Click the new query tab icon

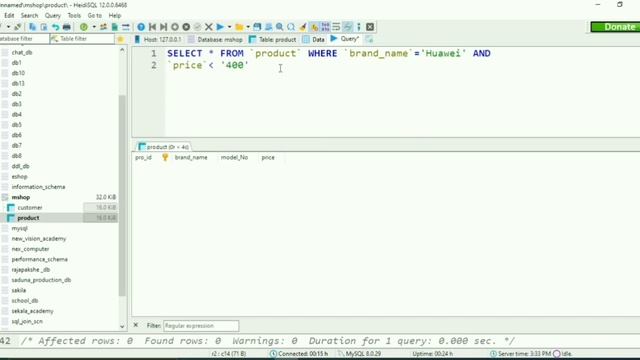point(369,39)
